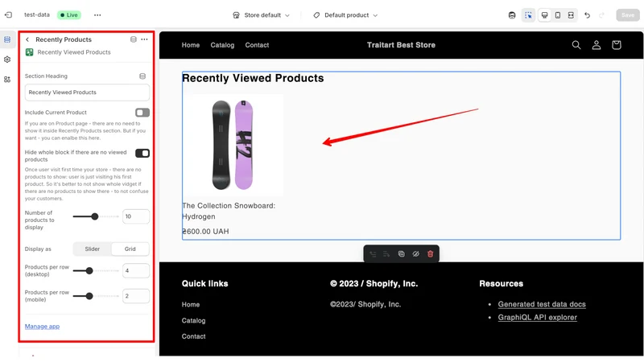Select Grid display option
The height and width of the screenshot is (362, 644).
pos(130,249)
